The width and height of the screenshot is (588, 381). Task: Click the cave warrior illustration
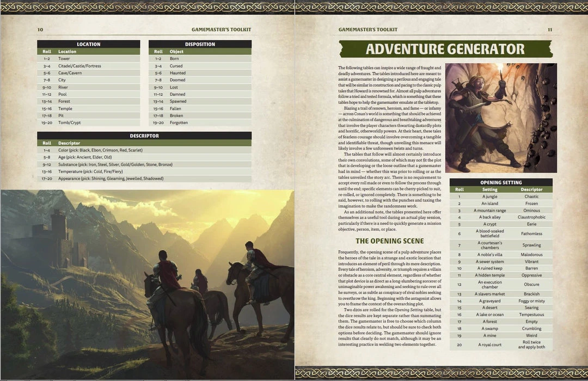500,118
